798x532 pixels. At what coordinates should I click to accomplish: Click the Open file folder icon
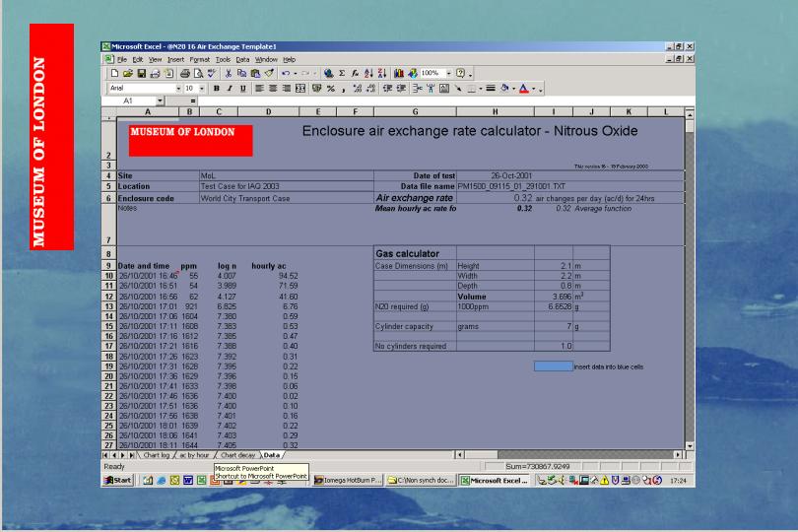point(128,74)
